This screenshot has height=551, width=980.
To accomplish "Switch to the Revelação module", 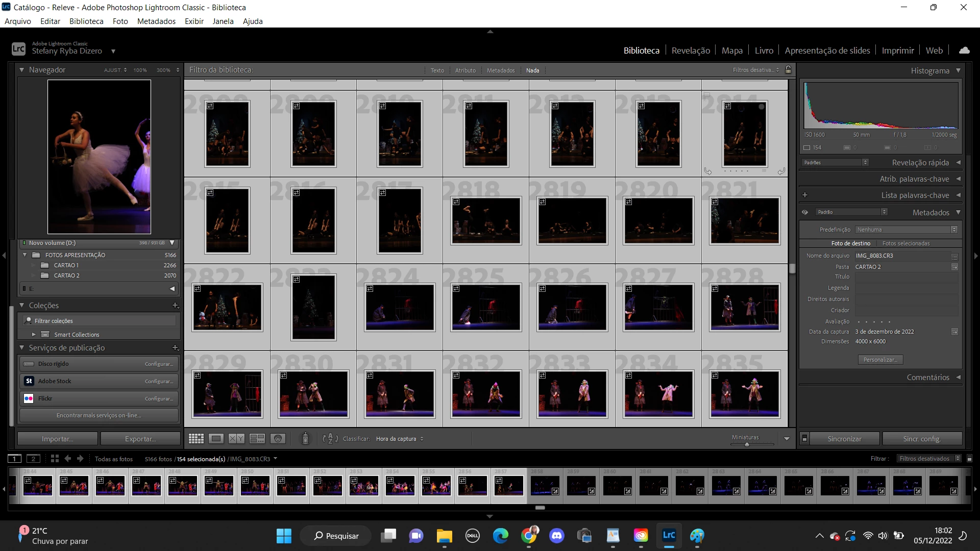I will click(691, 51).
